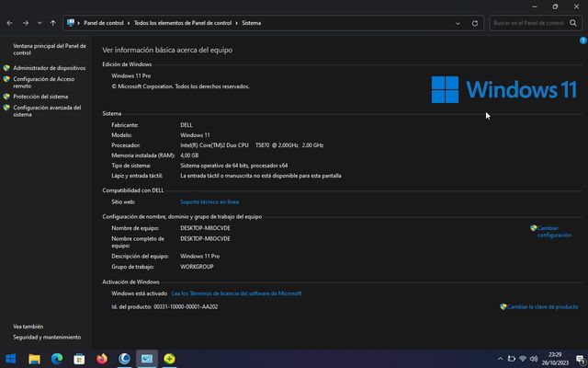Expand chevron after 'Panel de control' breadcrumb
This screenshot has height=368, width=588.
(x=129, y=23)
